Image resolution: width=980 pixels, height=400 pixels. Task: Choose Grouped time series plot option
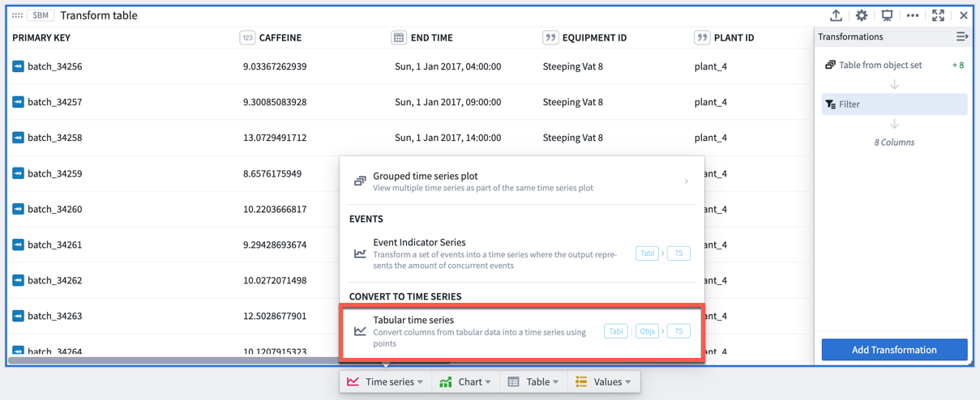click(521, 181)
